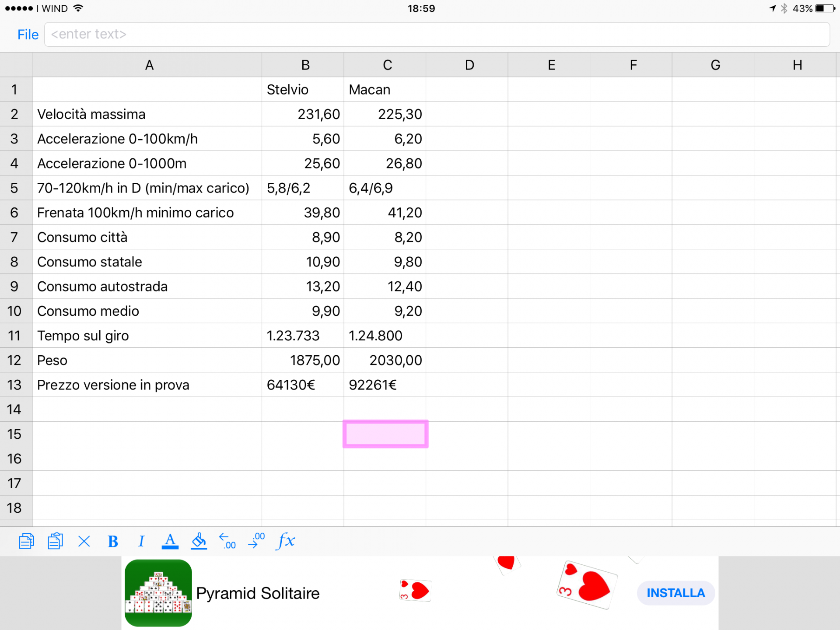Select cell with value 26,80

pos(385,164)
